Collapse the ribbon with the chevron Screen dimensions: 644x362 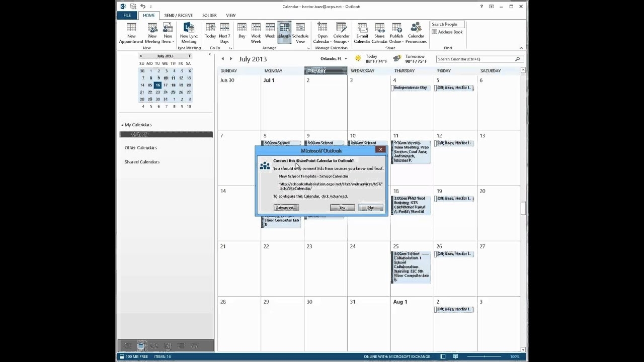coord(521,48)
